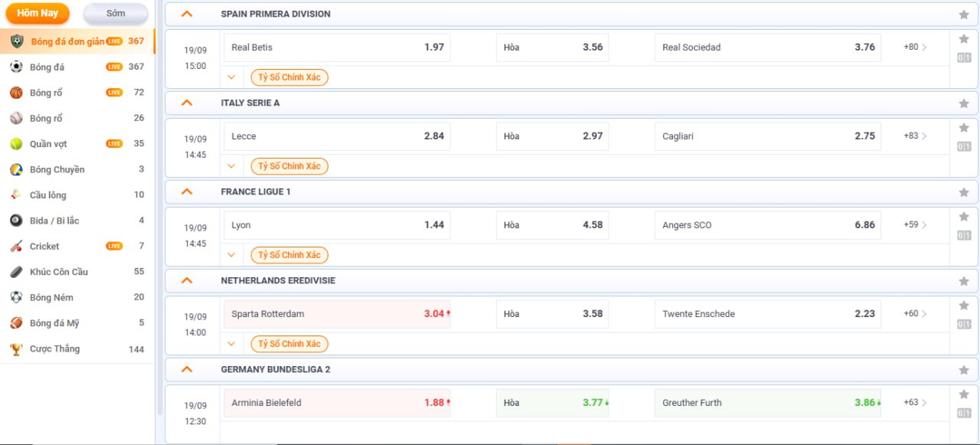This screenshot has height=445, width=980.
Task: Toggle the favorite star for Lecce vs Cagliari
Action: pos(964,128)
